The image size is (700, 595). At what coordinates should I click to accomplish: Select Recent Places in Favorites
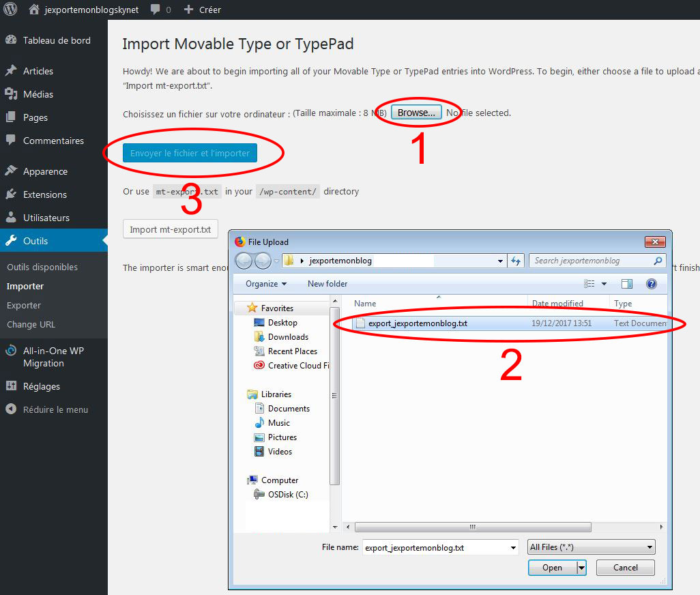293,351
